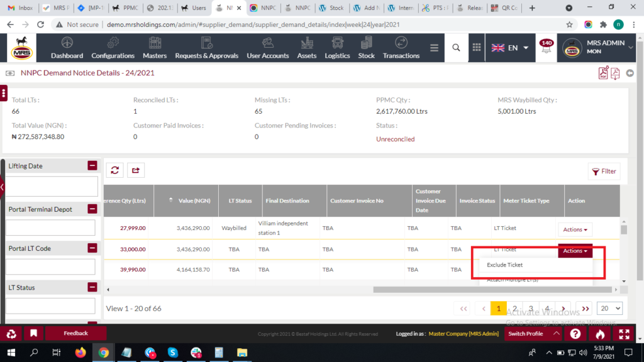
Task: Click the export share icon
Action: pyautogui.click(x=136, y=170)
